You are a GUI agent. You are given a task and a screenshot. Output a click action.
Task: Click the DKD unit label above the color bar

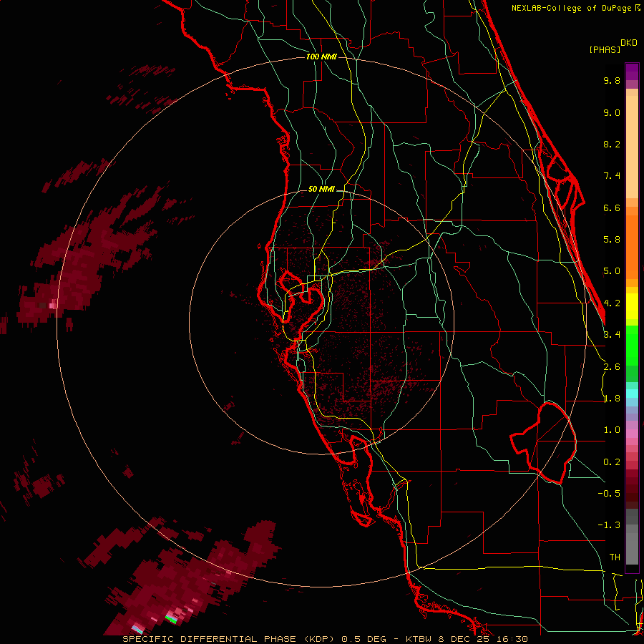tap(628, 43)
